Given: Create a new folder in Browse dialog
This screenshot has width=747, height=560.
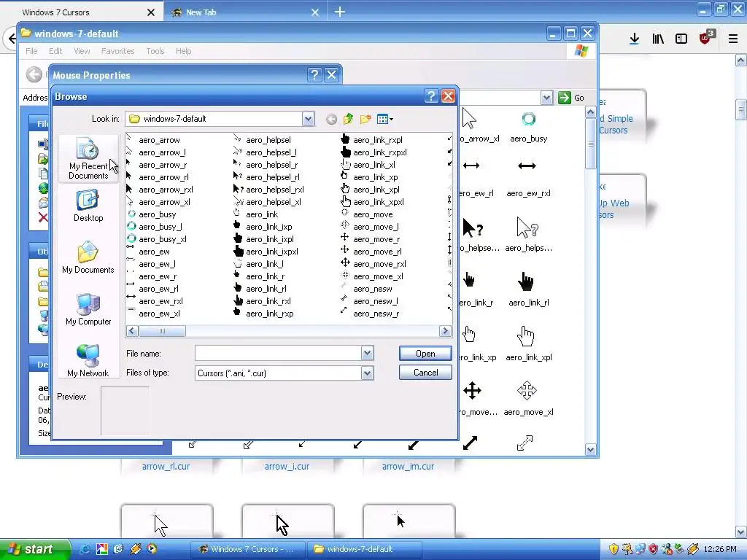Looking at the screenshot, I should pos(365,119).
